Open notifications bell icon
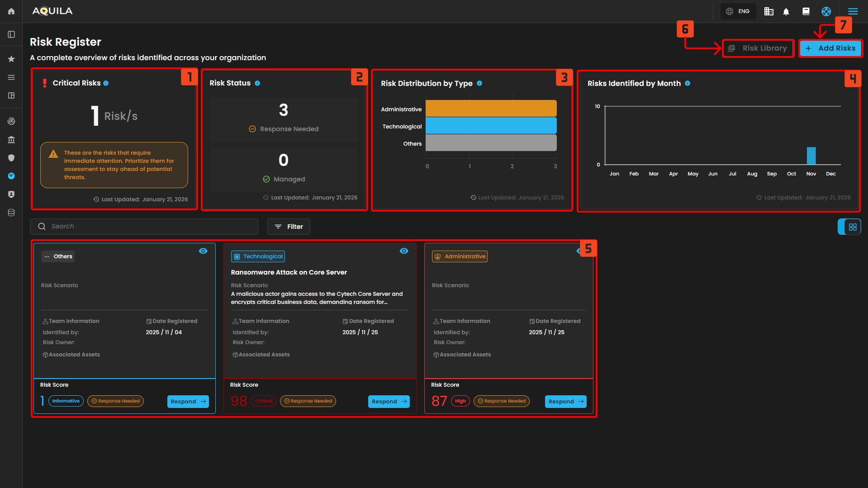Screen dimensions: 868x488 (x=786, y=12)
